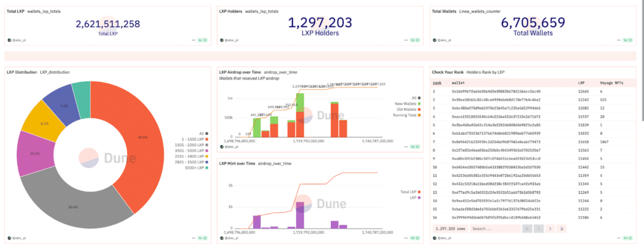The image size is (644, 247).
Task: Go to the next page of the rank table
Action: click(550, 229)
